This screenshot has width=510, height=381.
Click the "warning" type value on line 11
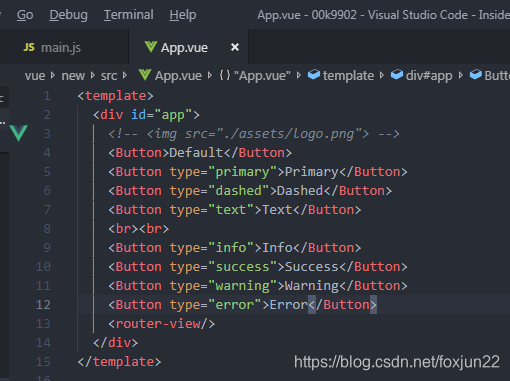pyautogui.click(x=242, y=286)
